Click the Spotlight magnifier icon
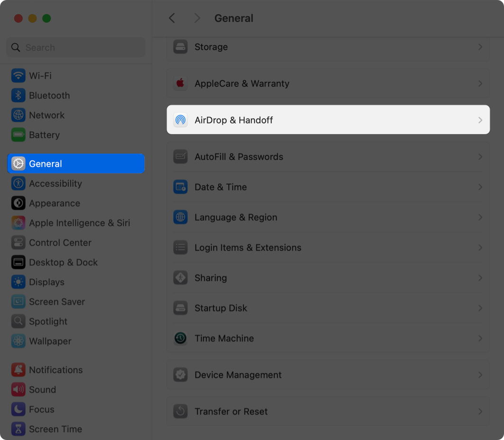The width and height of the screenshot is (504, 440). [x=19, y=321]
